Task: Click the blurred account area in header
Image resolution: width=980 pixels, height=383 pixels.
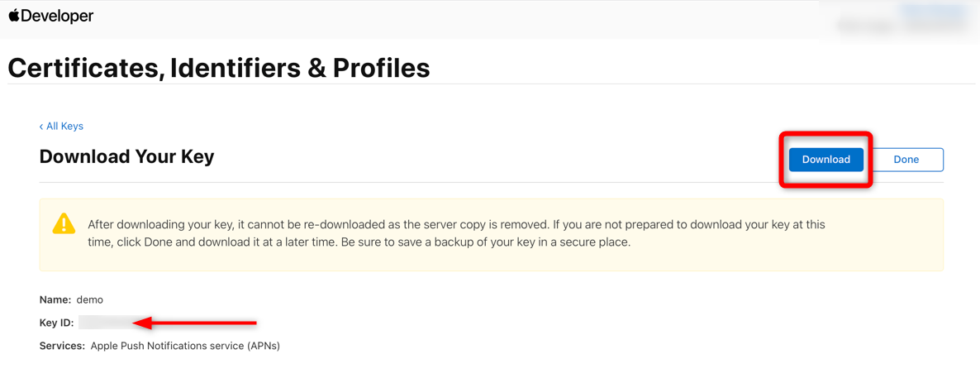Action: (x=900, y=26)
